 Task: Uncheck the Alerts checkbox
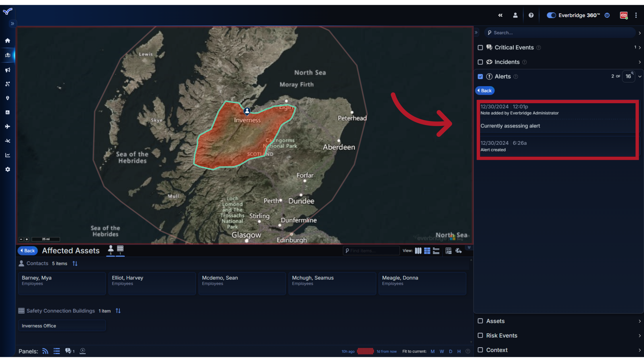pyautogui.click(x=480, y=76)
